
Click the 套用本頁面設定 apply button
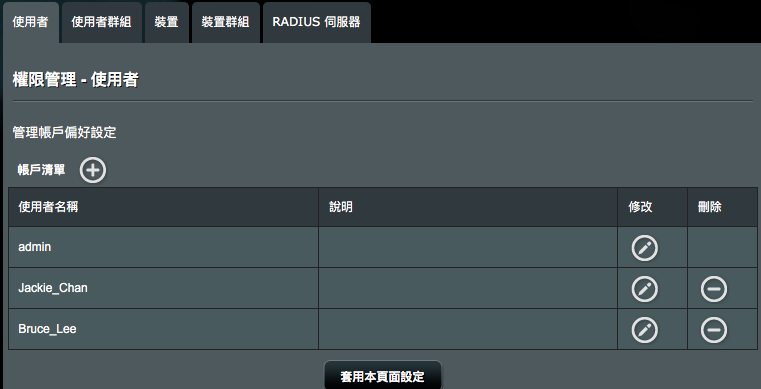pos(383,376)
